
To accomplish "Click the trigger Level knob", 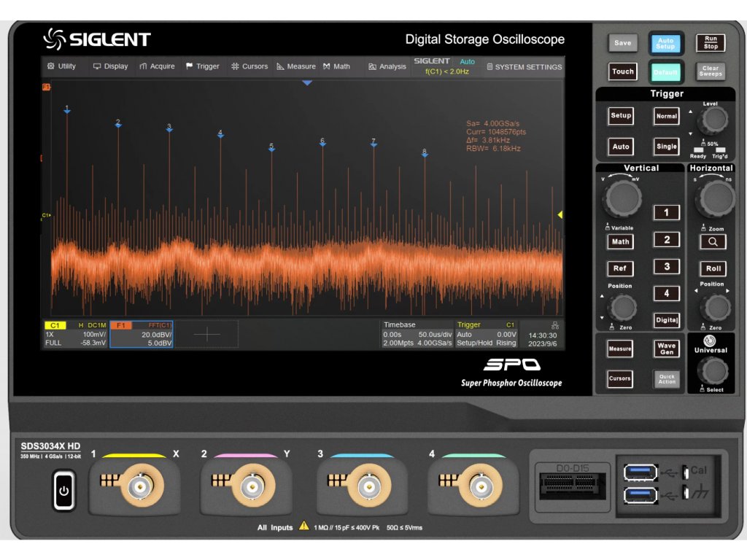I will (713, 120).
